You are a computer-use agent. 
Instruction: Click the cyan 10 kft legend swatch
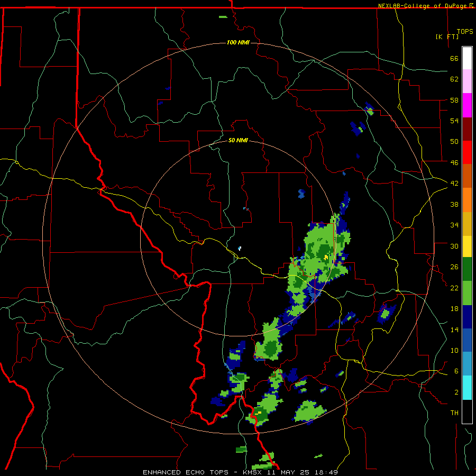pyautogui.click(x=467, y=388)
